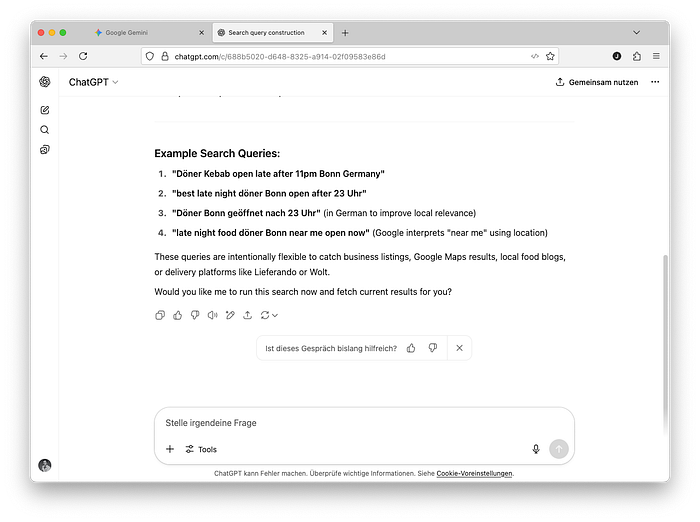Viewport: 700px width, 522px height.
Task: Expand the list all tabs chevron
Action: pos(637,33)
